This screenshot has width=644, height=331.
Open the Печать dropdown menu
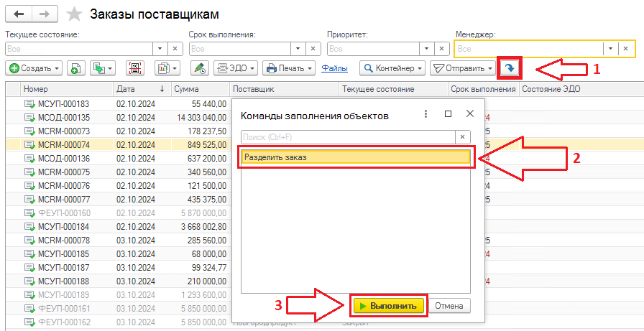[289, 68]
